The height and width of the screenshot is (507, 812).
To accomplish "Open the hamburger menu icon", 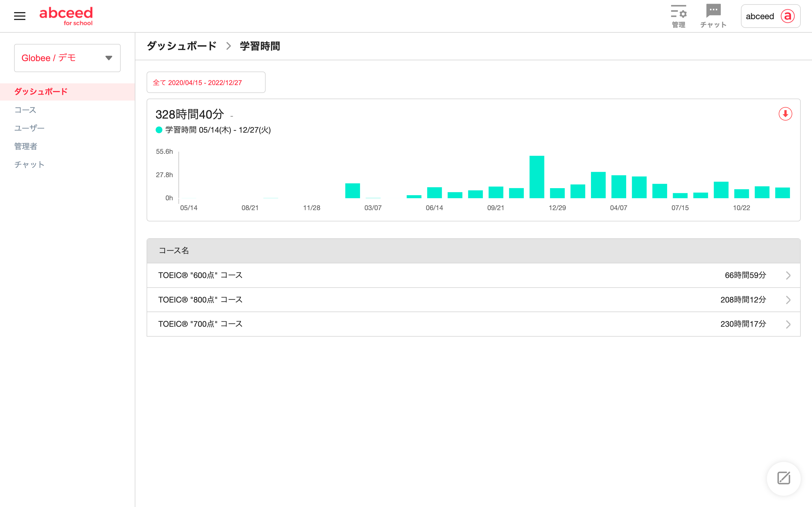I will coord(19,16).
